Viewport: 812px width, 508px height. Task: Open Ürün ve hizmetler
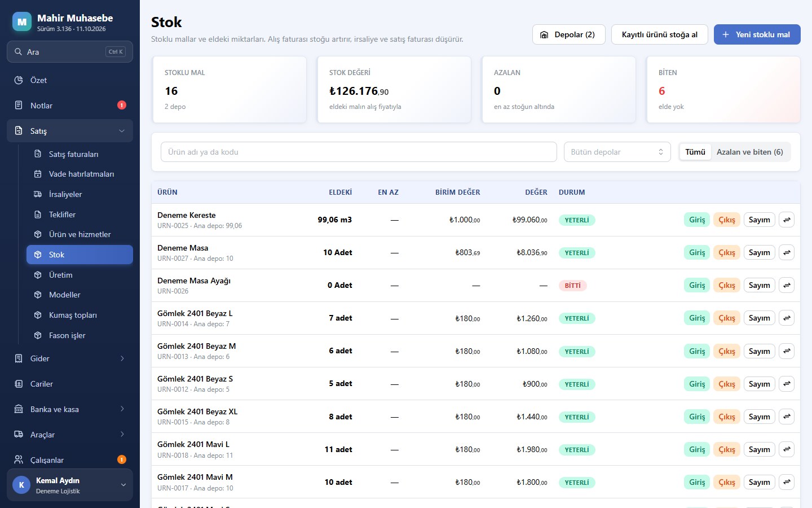click(x=80, y=234)
